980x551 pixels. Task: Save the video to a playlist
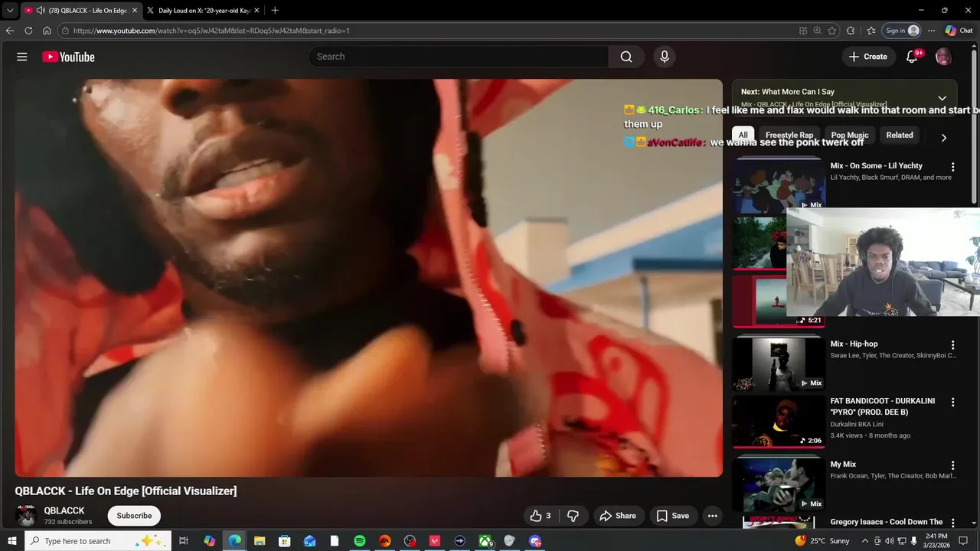[673, 516]
